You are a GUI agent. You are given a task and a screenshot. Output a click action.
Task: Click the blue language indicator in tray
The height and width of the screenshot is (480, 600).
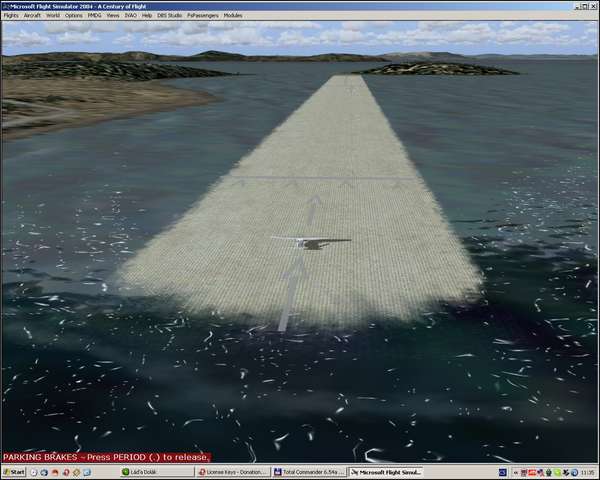click(x=503, y=473)
